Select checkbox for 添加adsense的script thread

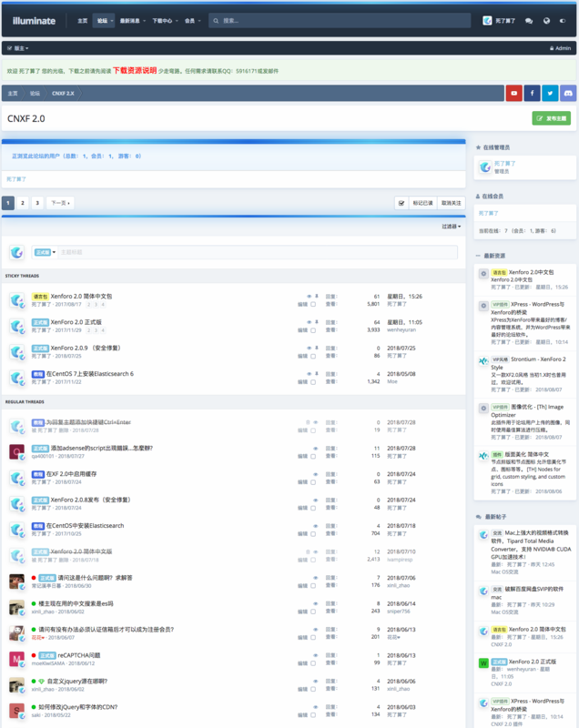pos(313,457)
